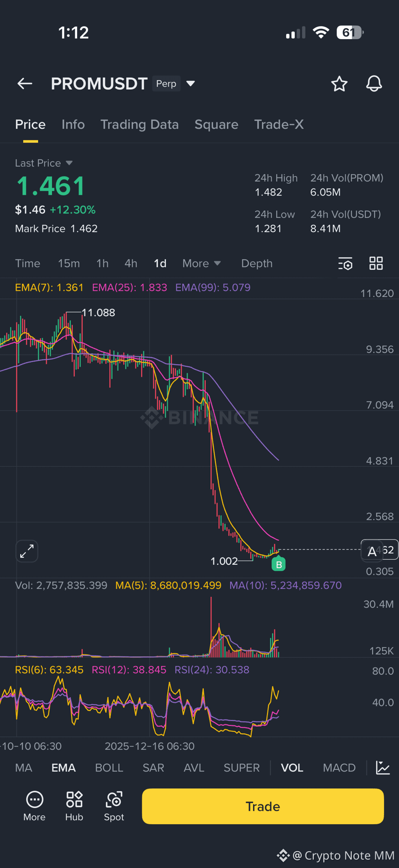Image resolution: width=399 pixels, height=868 pixels.
Task: Open the Trading Data tab
Action: [x=140, y=124]
